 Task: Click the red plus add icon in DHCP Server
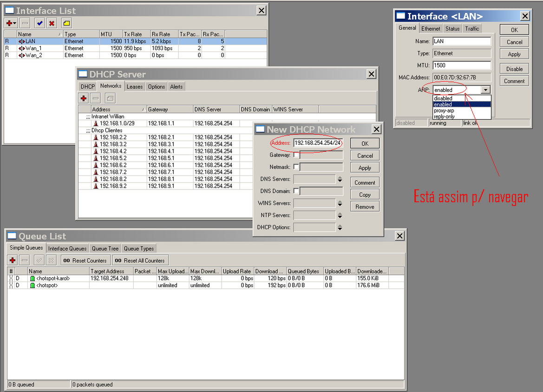coord(84,98)
